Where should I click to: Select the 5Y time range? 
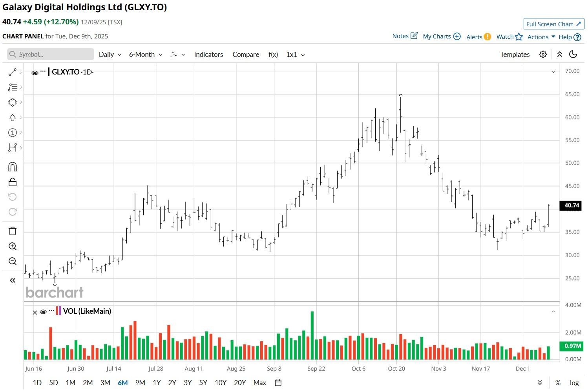pos(203,383)
